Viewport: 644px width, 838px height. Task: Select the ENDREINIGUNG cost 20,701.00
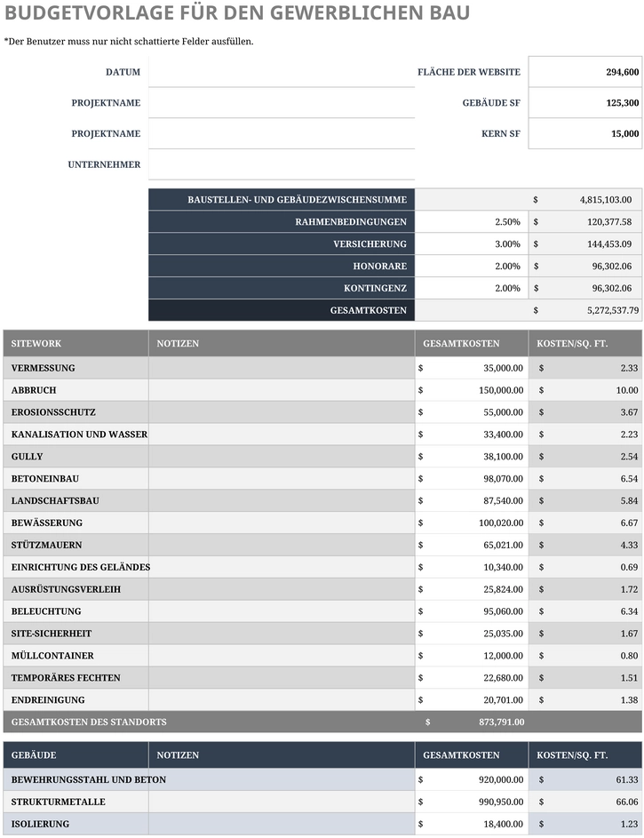click(472, 699)
